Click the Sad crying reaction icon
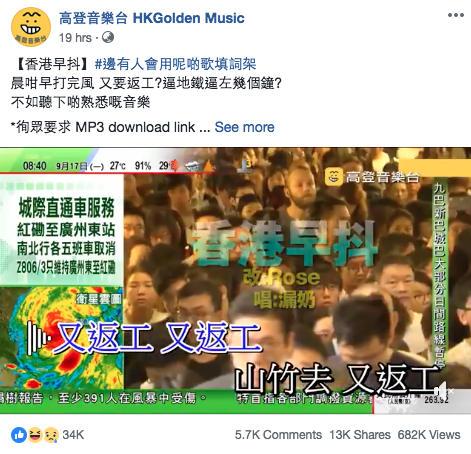 click(x=51, y=435)
